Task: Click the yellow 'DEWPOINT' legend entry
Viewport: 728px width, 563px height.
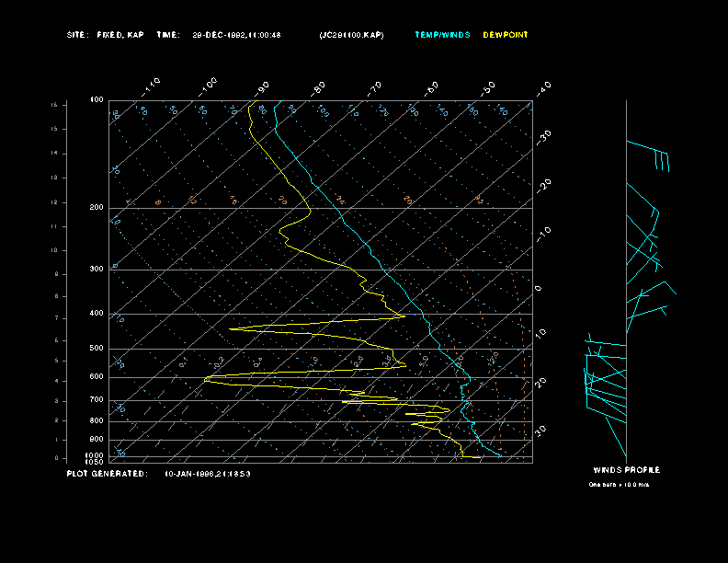Action: (506, 35)
